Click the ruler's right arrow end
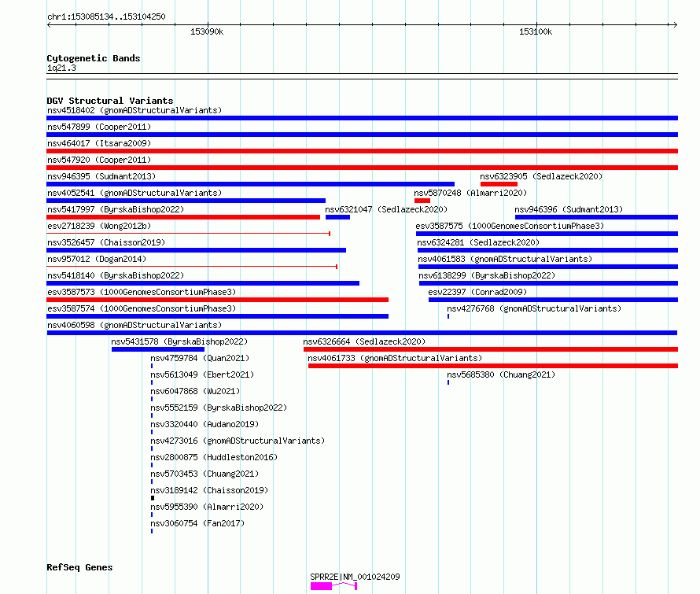The width and height of the screenshot is (700, 594). point(676,24)
